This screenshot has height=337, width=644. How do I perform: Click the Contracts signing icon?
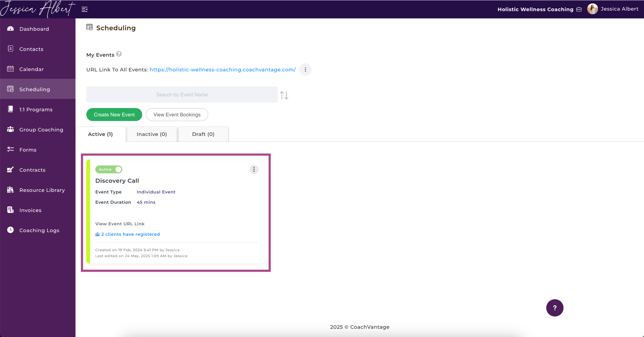[11, 170]
